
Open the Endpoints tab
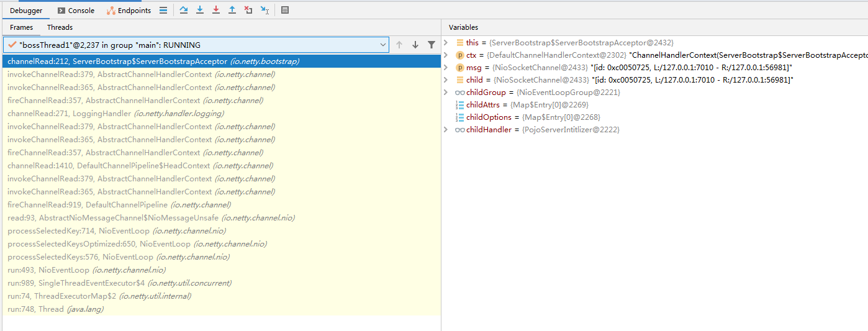pos(129,11)
